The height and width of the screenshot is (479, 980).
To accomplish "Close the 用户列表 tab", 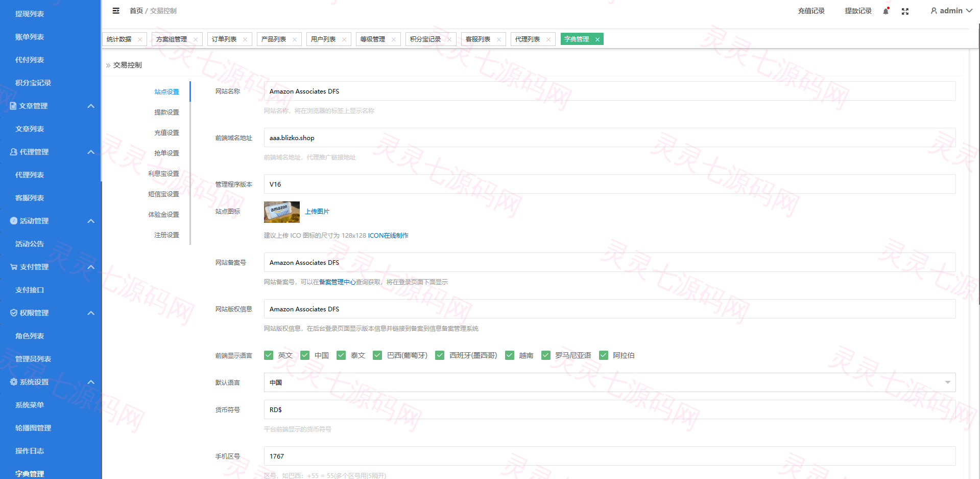I will [x=344, y=39].
